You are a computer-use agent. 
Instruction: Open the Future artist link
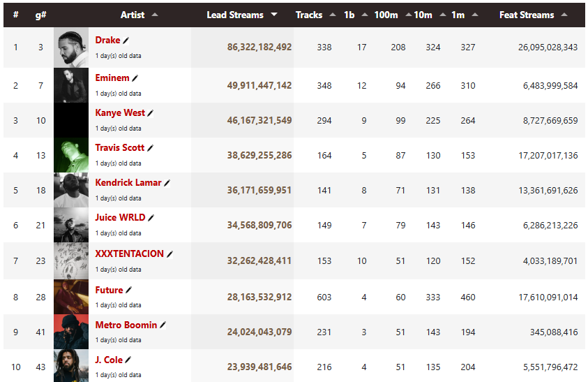(109, 290)
